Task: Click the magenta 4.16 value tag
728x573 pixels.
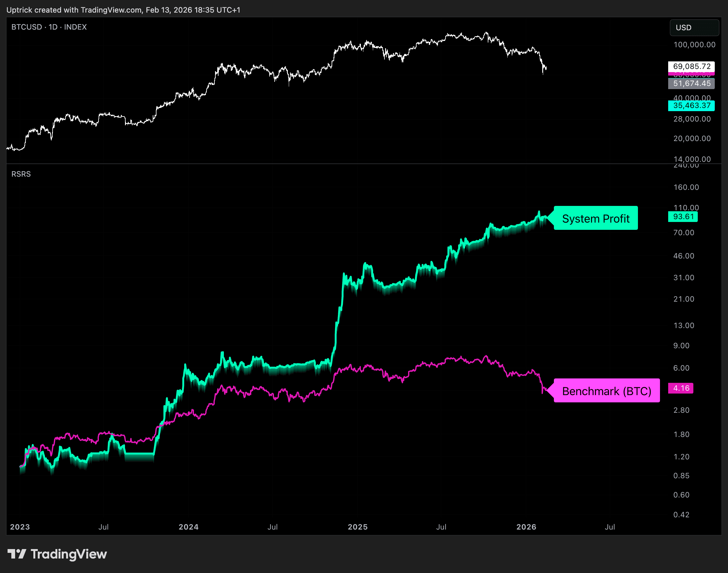Action: (x=681, y=388)
